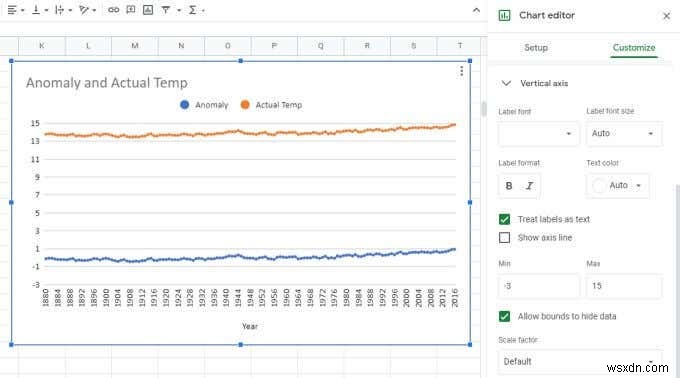Open text rotation toolbar option
Image resolution: width=680 pixels, height=378 pixels.
tap(83, 10)
